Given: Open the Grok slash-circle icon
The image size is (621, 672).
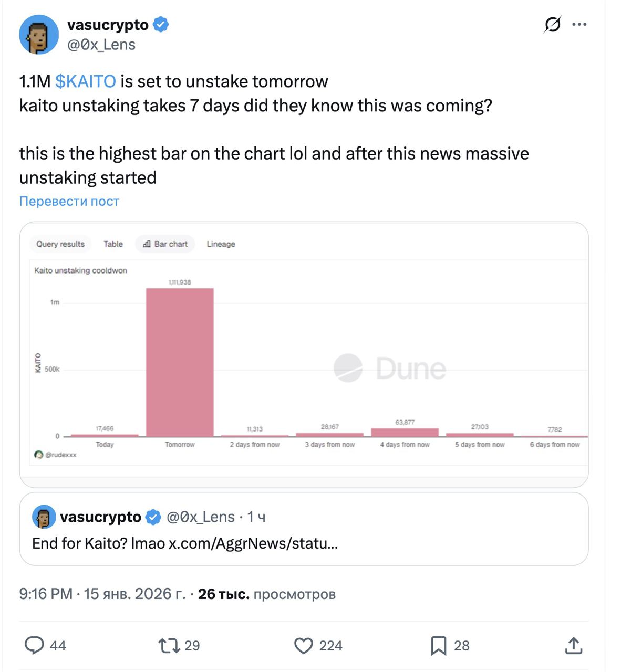Looking at the screenshot, I should (552, 24).
